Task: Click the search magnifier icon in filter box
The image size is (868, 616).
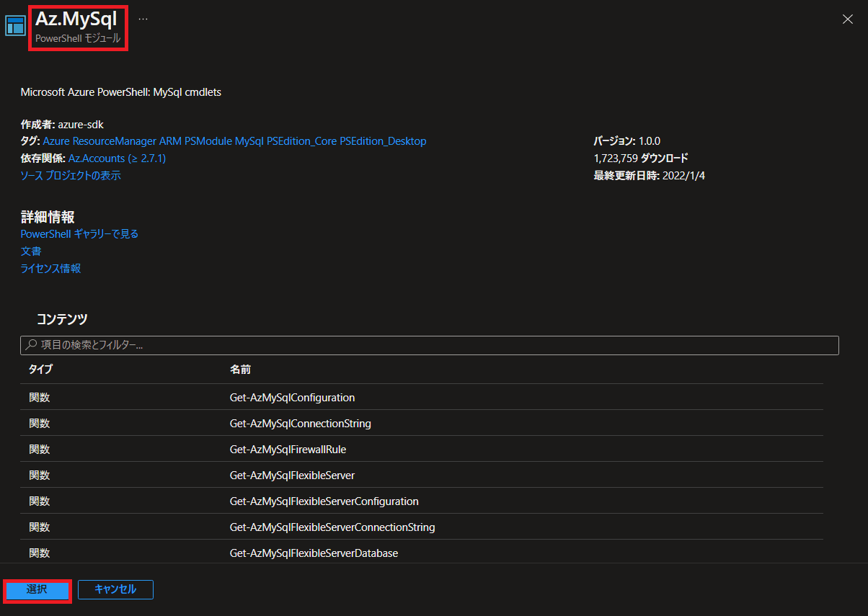Action: tap(31, 345)
